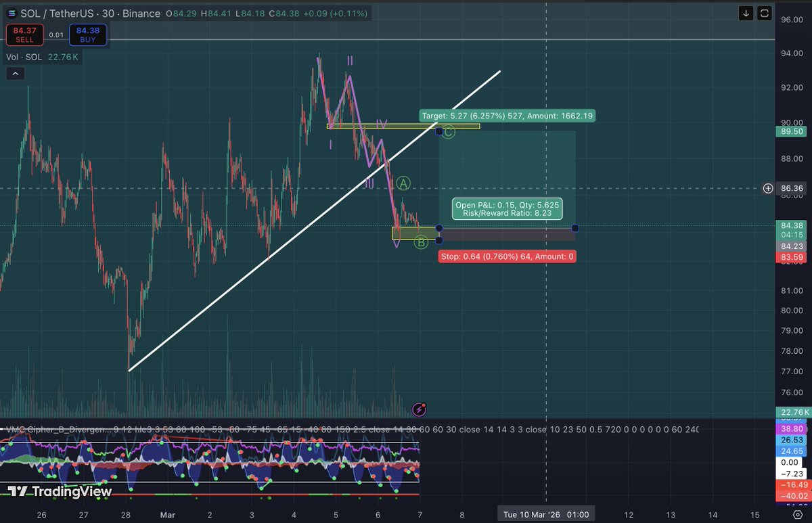Select the upper yellow rectangle zone near 90.00

pos(403,126)
